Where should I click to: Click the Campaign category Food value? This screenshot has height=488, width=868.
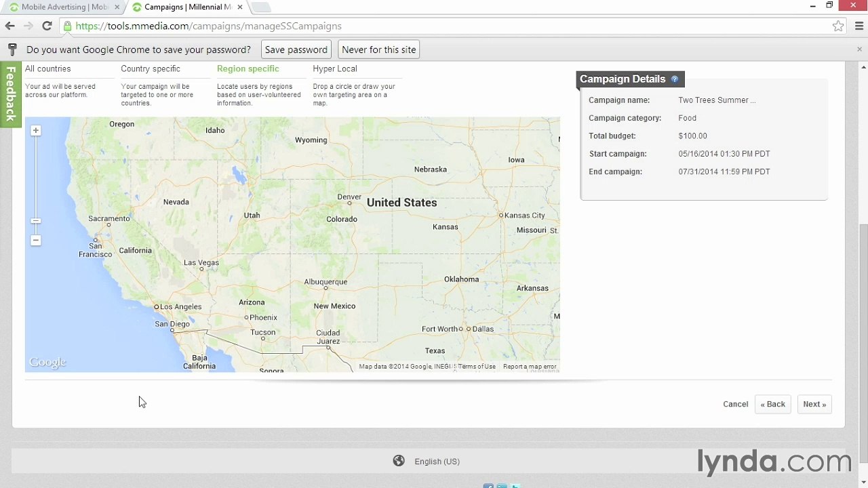click(687, 118)
